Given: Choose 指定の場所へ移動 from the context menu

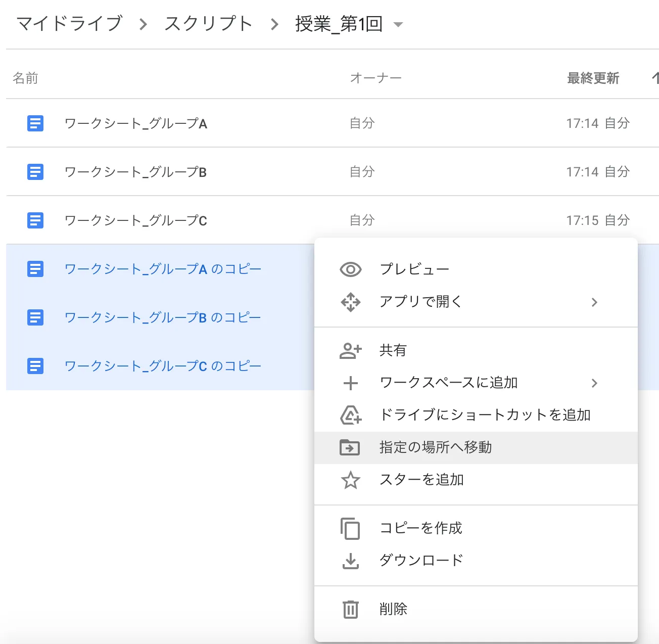Looking at the screenshot, I should pos(435,447).
